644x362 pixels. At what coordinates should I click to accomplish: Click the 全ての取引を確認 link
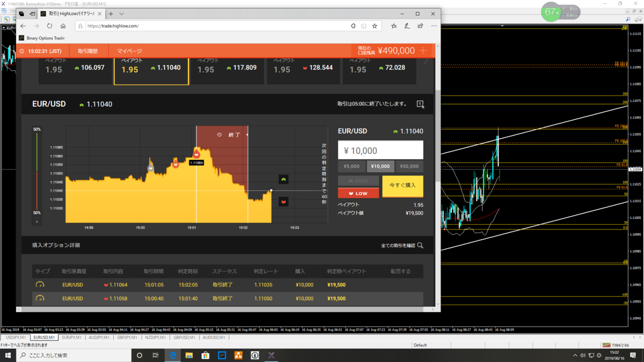tap(398, 245)
